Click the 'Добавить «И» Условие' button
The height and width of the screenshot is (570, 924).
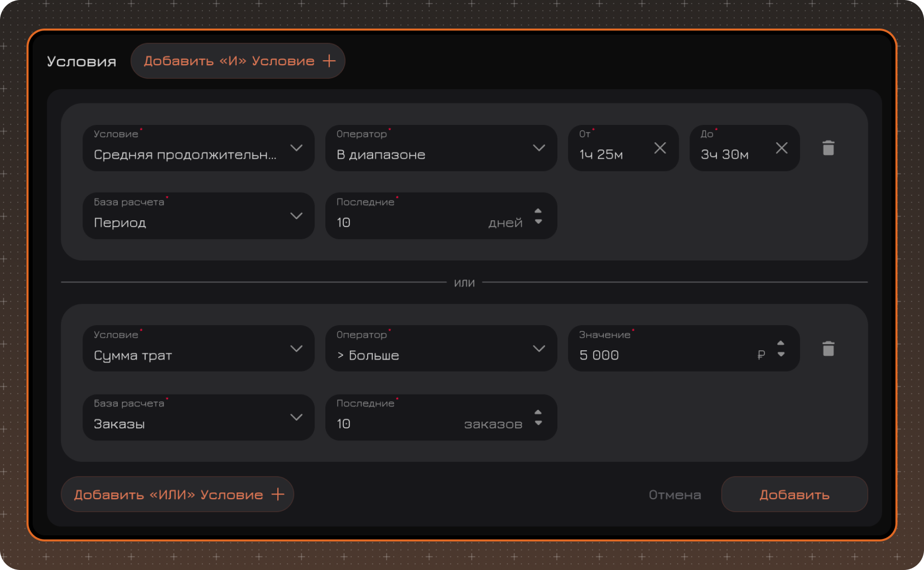click(238, 61)
